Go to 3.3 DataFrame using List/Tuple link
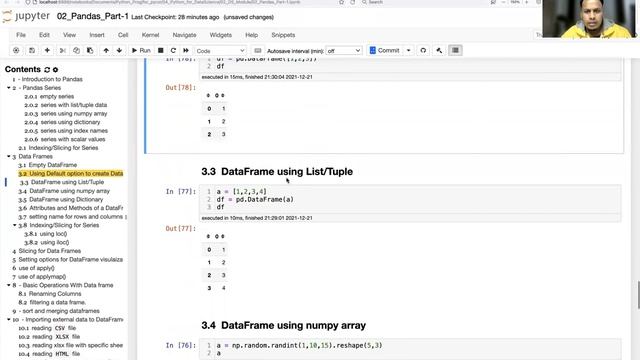This screenshot has width=640, height=360. [x=67, y=182]
